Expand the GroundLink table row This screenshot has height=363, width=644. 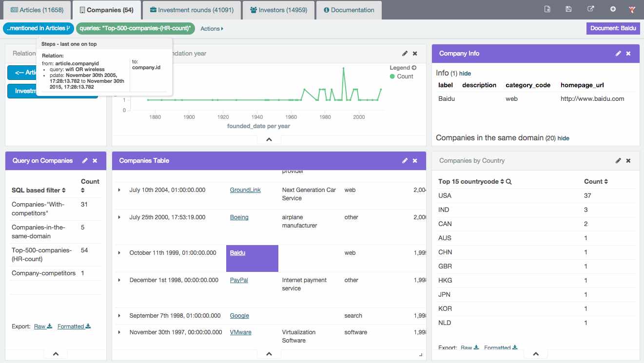tap(119, 190)
